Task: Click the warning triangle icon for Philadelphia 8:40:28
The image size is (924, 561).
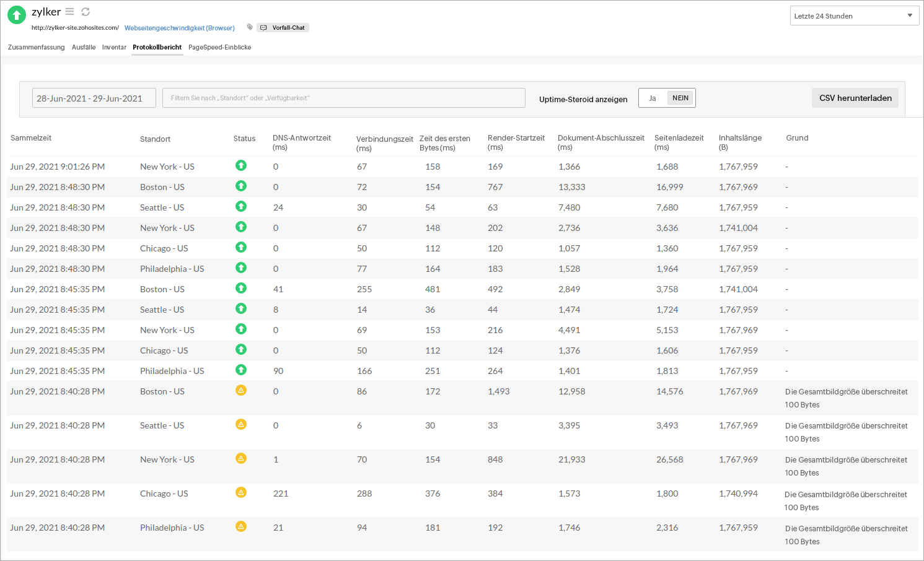Action: (x=241, y=526)
